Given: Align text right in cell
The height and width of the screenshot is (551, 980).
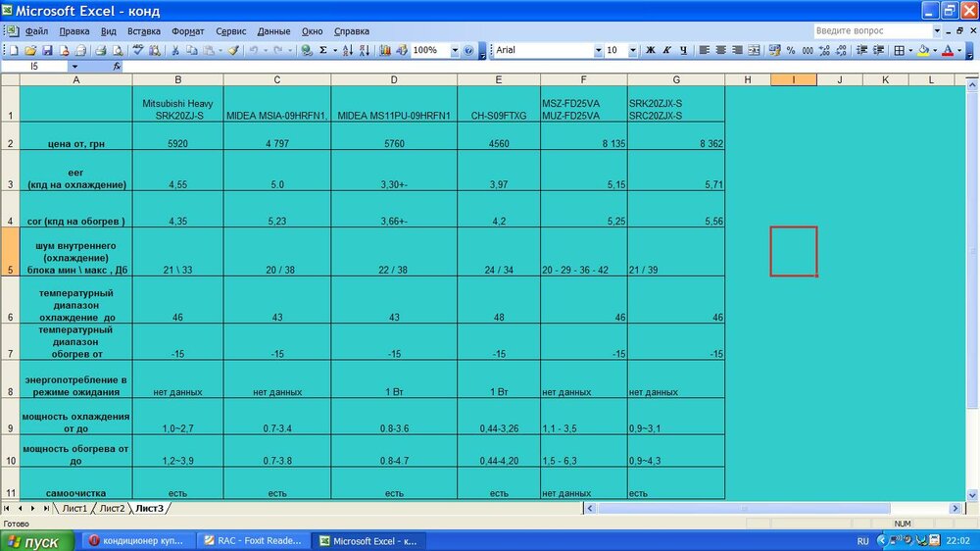Looking at the screenshot, I should point(738,51).
